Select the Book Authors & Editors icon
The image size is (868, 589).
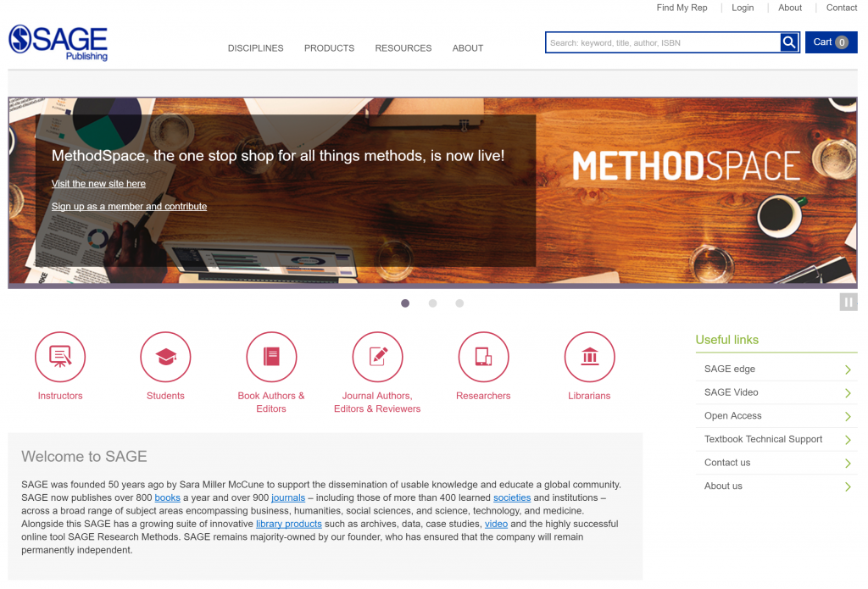(x=271, y=357)
